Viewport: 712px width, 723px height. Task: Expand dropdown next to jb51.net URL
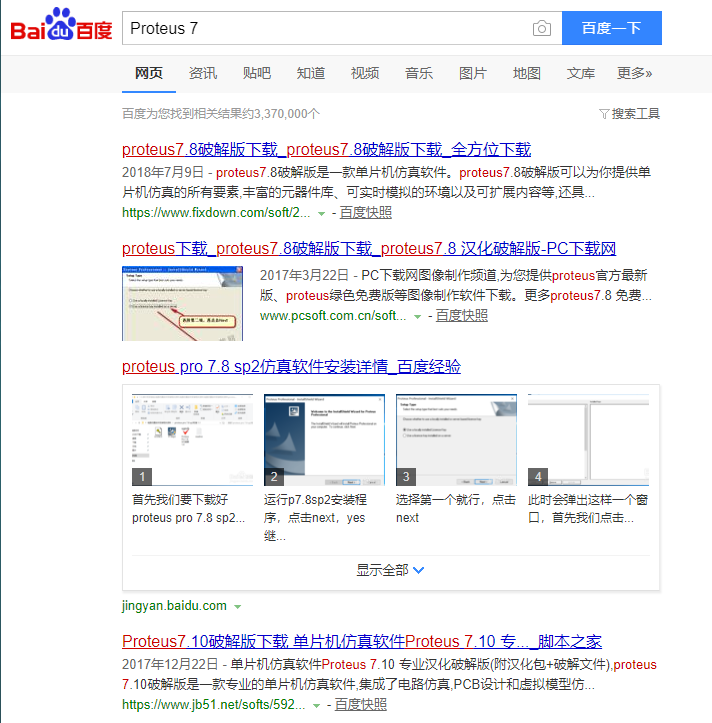316,705
